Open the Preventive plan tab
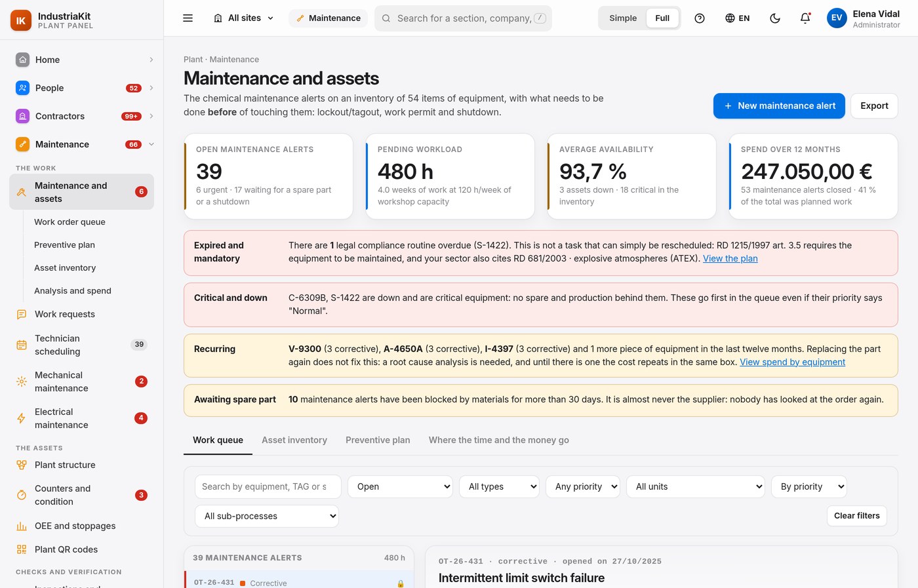The width and height of the screenshot is (918, 588). click(378, 440)
